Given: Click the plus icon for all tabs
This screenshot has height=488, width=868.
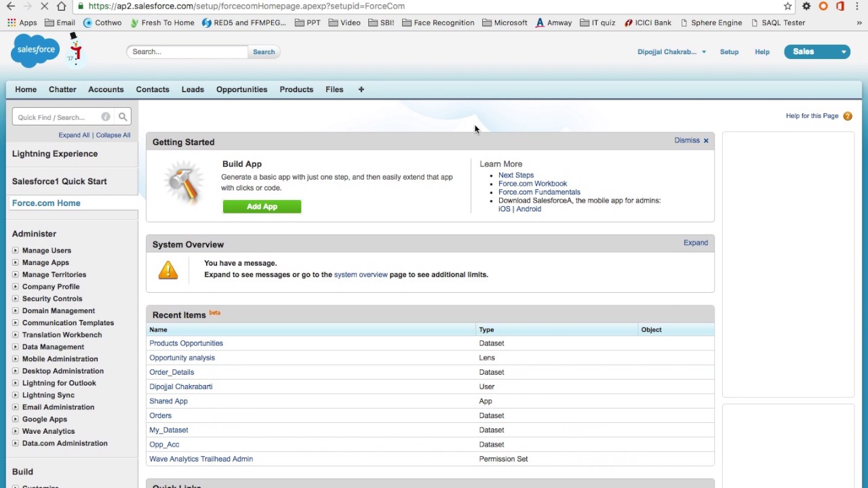Looking at the screenshot, I should 361,89.
